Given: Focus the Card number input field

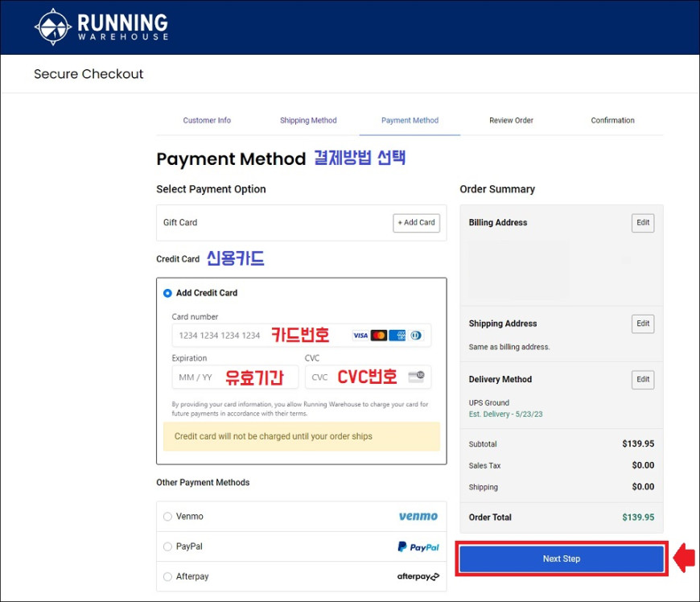Looking at the screenshot, I should pos(302,336).
